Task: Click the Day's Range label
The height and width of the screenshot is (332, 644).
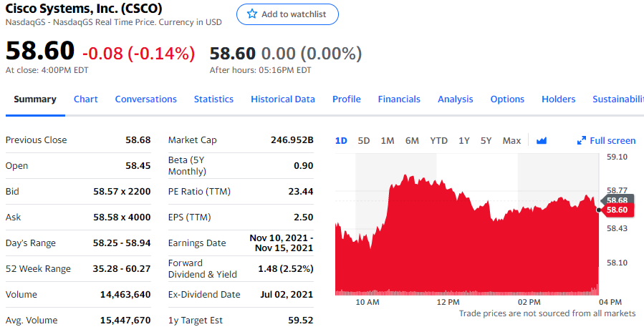Action: pyautogui.click(x=31, y=243)
